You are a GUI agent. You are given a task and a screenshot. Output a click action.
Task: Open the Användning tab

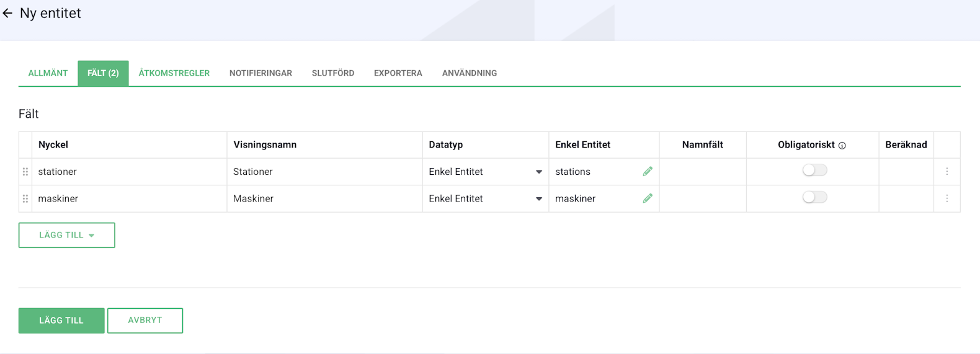tap(470, 73)
